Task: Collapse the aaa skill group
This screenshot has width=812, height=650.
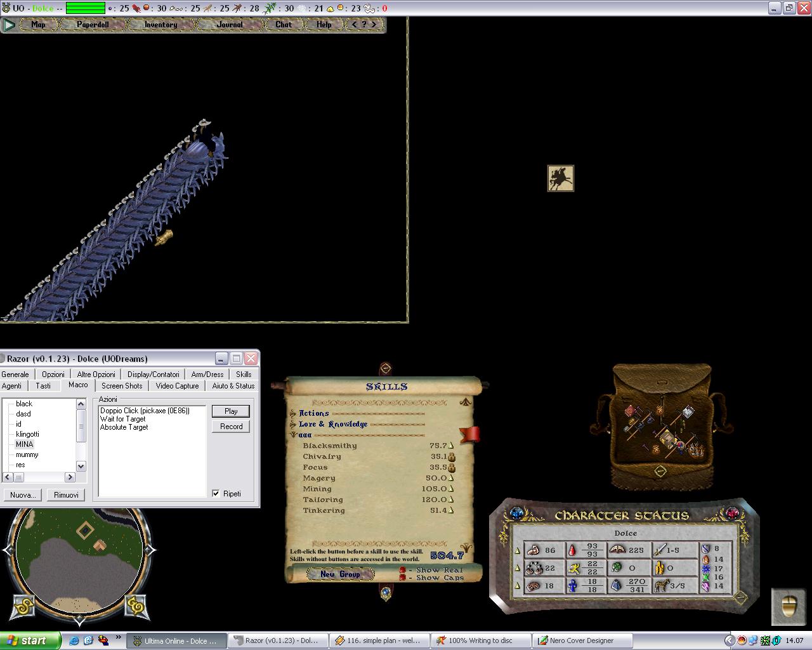Action: (294, 435)
